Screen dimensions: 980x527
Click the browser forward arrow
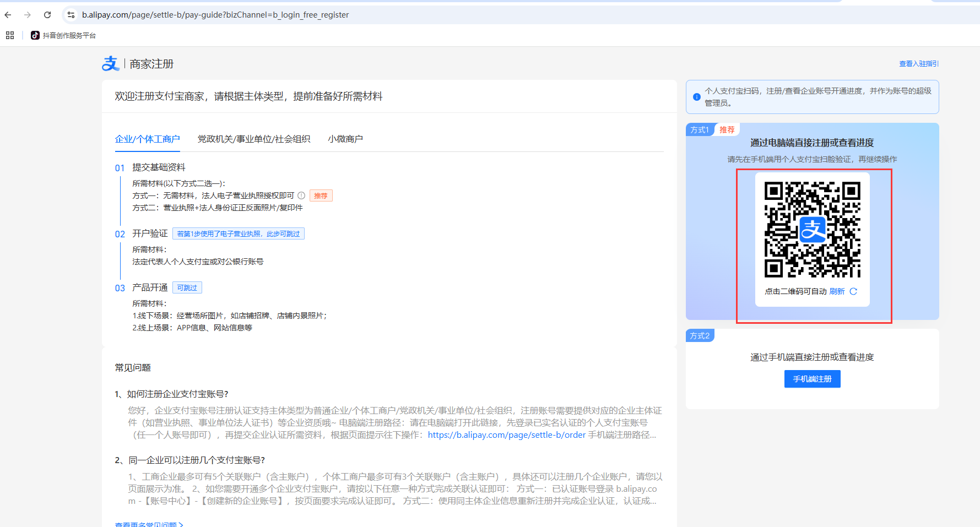[x=28, y=15]
